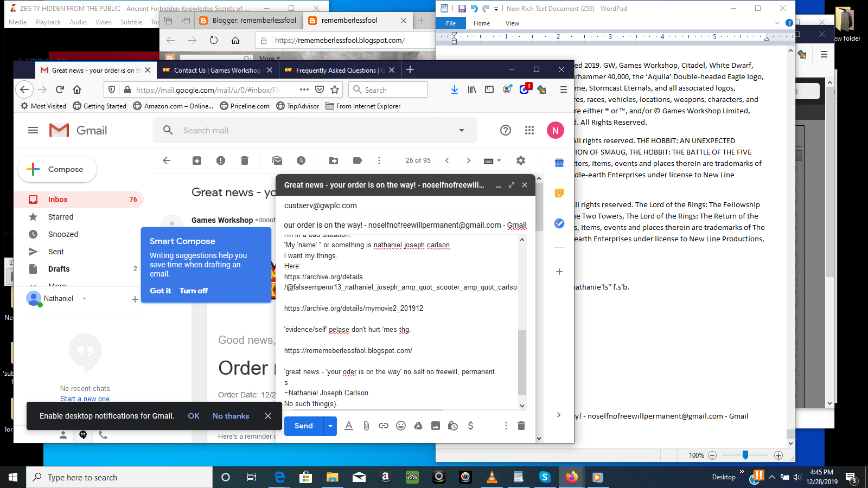The height and width of the screenshot is (488, 868).
Task: Switch to the Contact Us Games Workshop tab
Action: pos(217,70)
